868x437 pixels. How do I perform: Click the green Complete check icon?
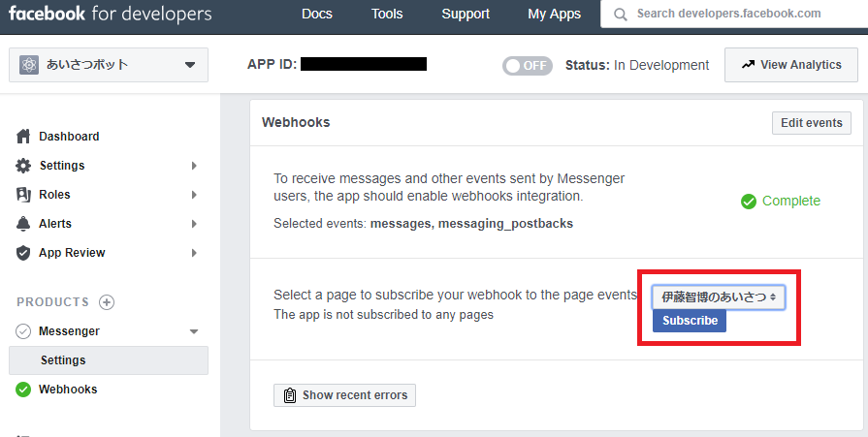point(749,202)
